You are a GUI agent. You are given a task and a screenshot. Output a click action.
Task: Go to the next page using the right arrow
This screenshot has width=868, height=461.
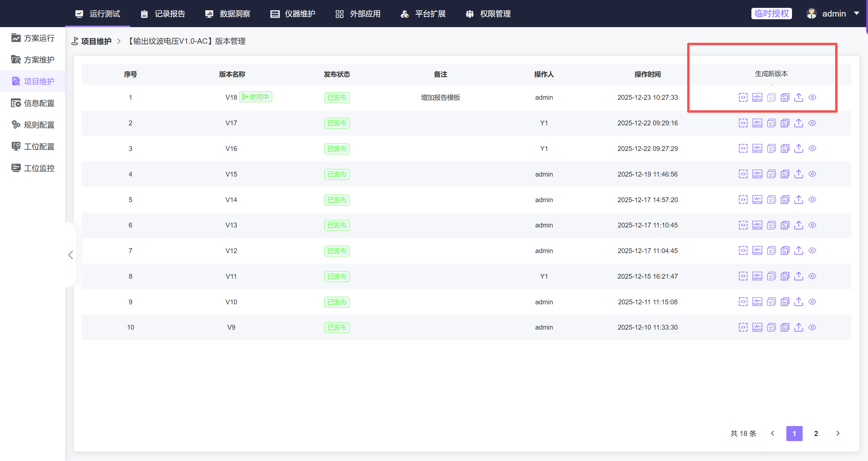(838, 433)
